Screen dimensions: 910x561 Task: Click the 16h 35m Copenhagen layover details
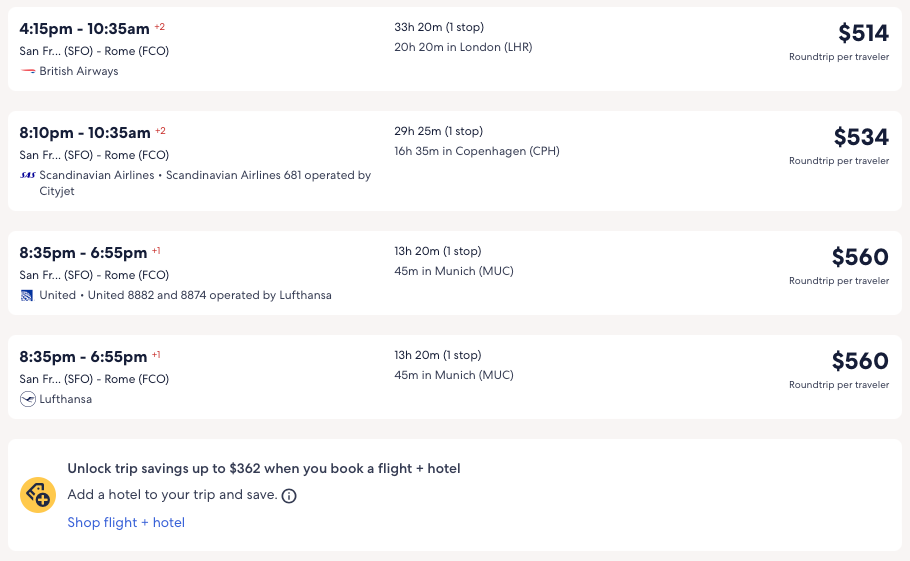(x=477, y=152)
